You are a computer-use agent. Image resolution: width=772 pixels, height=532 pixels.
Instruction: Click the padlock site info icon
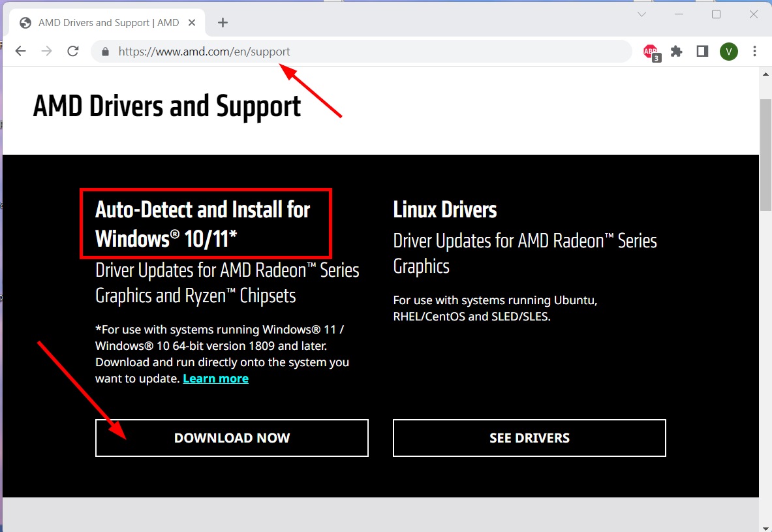click(105, 52)
